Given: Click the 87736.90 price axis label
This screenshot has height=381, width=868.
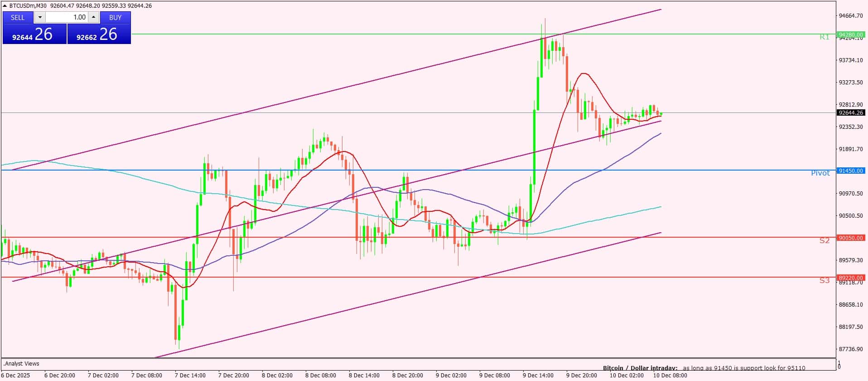Looking at the screenshot, I should pos(851,349).
